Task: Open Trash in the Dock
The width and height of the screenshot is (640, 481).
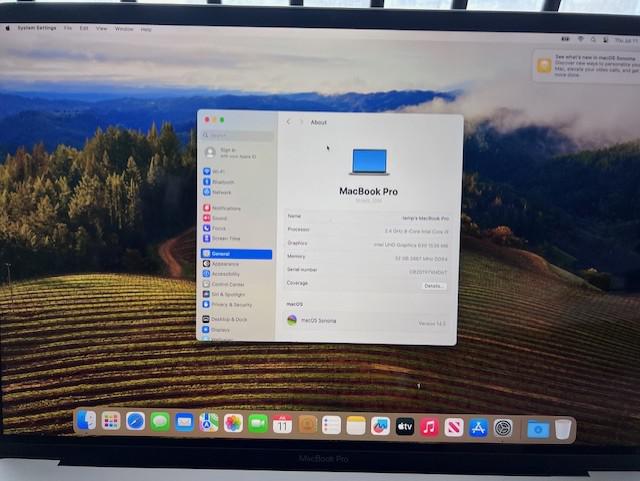Action: pos(563,430)
